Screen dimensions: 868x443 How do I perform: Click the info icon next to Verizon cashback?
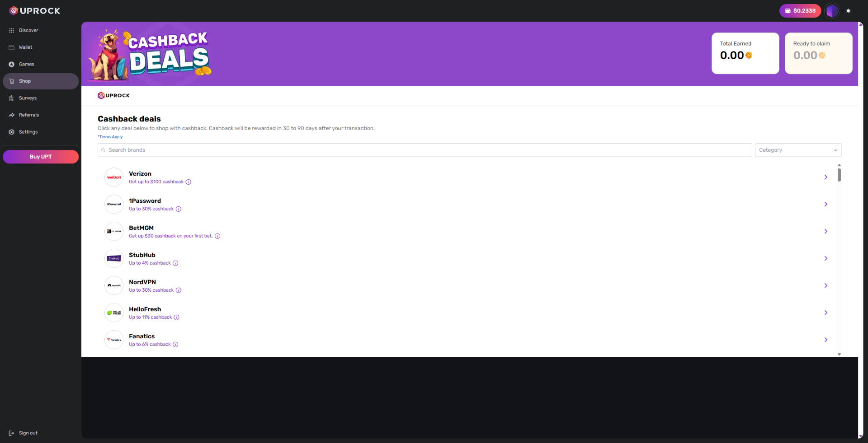tap(189, 182)
